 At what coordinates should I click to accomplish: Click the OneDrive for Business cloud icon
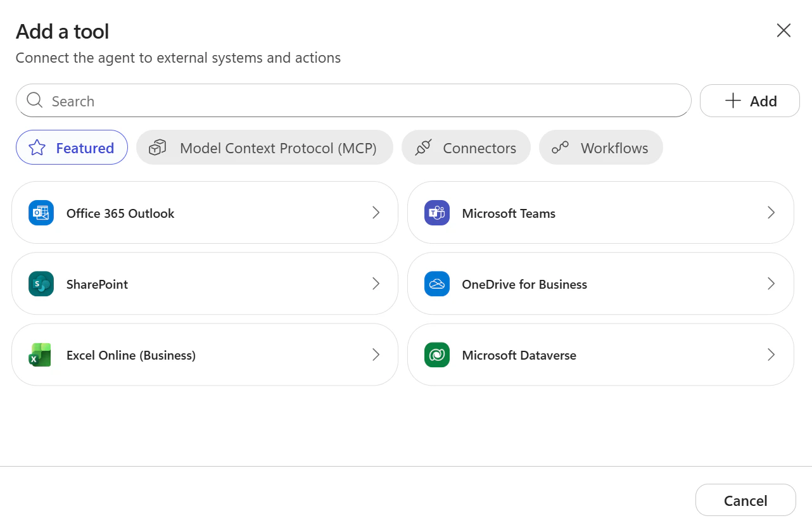coord(437,284)
